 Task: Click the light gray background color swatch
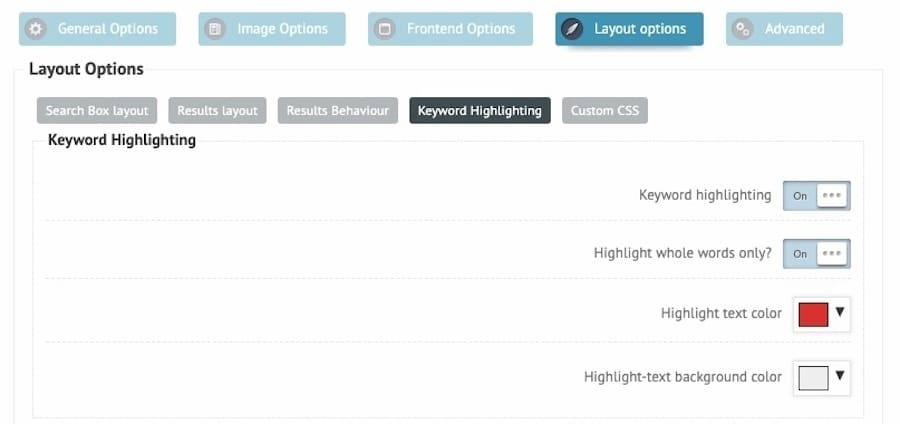coord(813,378)
